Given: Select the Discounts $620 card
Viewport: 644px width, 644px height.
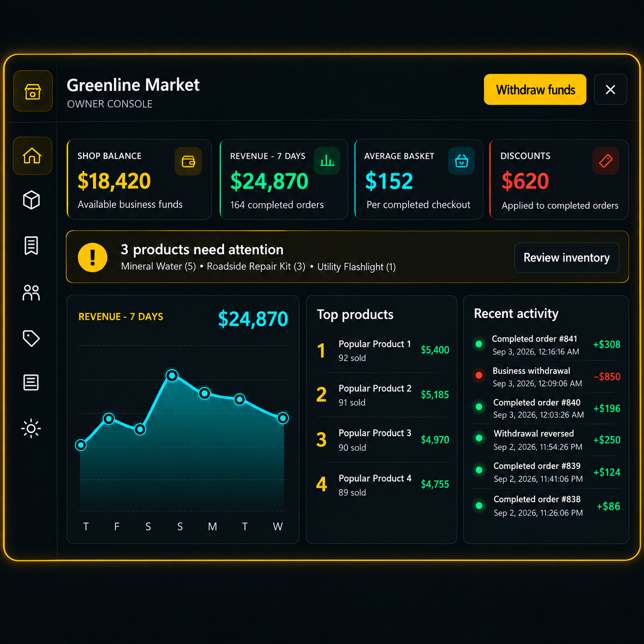Looking at the screenshot, I should point(559,180).
